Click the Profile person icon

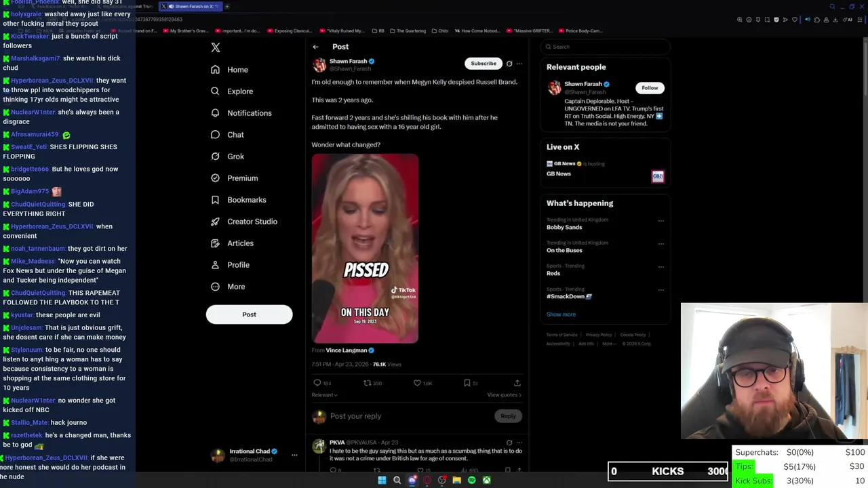coord(215,265)
